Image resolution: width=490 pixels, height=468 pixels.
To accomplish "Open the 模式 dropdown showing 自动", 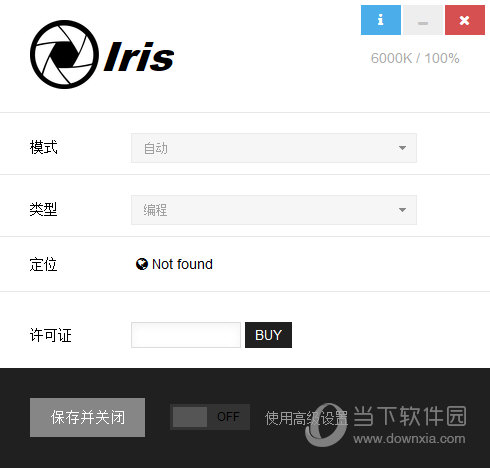I will (x=274, y=148).
